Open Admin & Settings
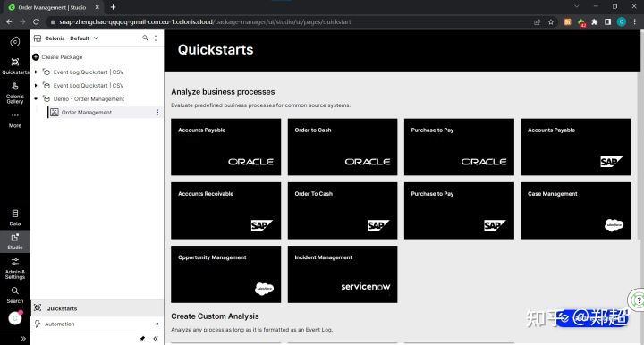This screenshot has width=644, height=345. tap(15, 269)
